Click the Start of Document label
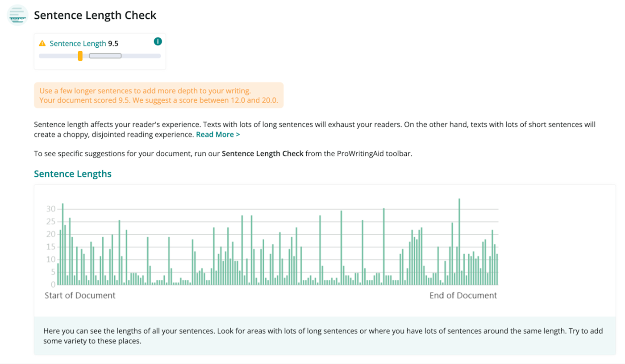Viewport: 625px width, 364px height. point(80,295)
